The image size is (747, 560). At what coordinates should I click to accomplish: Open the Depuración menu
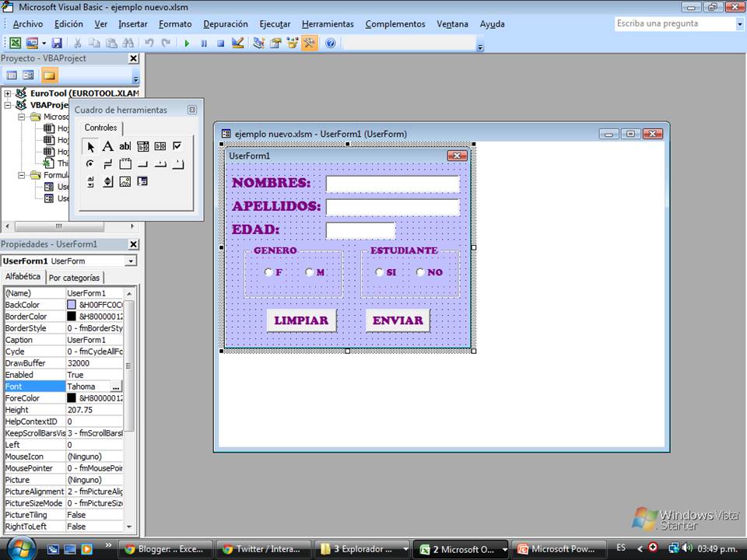[x=225, y=24]
